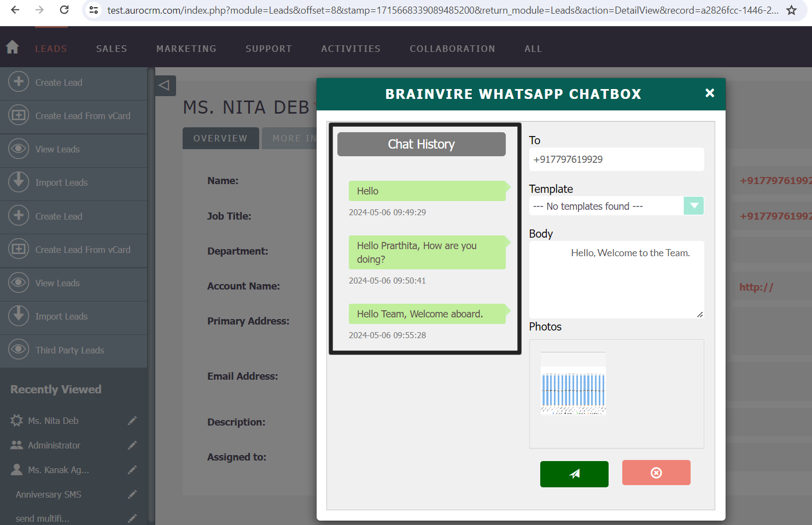The image size is (812, 525).
Task: Click the Body message text area
Action: pos(616,280)
